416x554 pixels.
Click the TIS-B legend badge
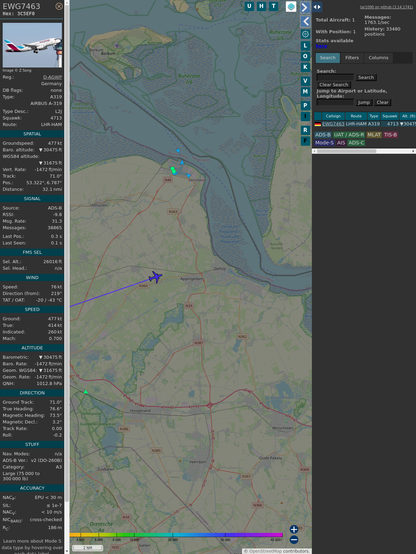(x=391, y=135)
